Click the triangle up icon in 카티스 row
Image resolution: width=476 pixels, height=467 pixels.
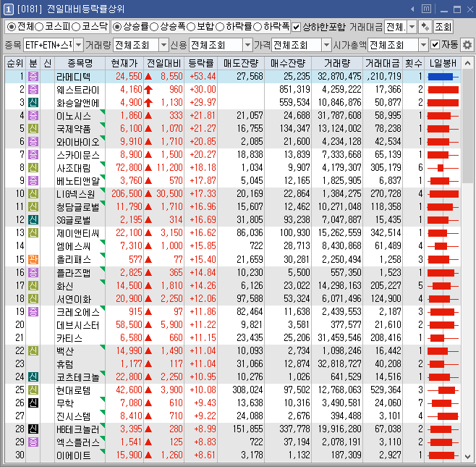click(x=148, y=338)
